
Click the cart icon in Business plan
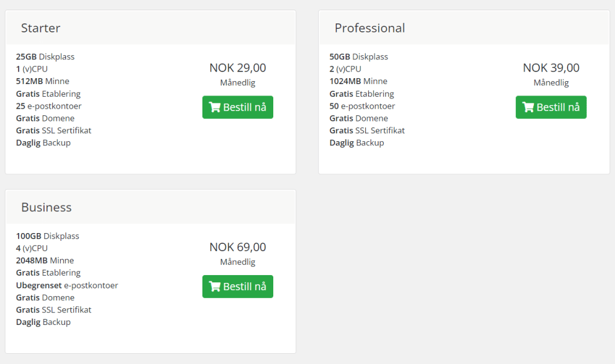point(214,287)
